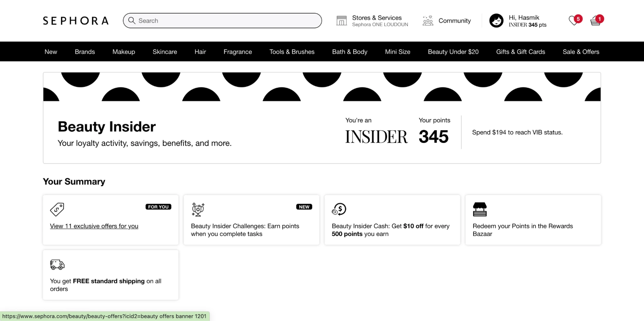Image resolution: width=644 pixels, height=321 pixels.
Task: Open the Sale & Offers menu
Action: pyautogui.click(x=581, y=52)
